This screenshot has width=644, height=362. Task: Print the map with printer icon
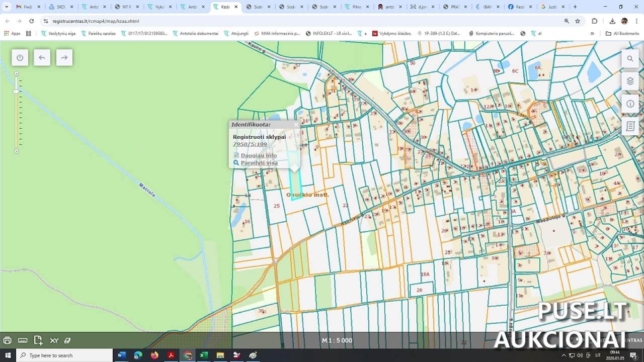click(x=7, y=340)
